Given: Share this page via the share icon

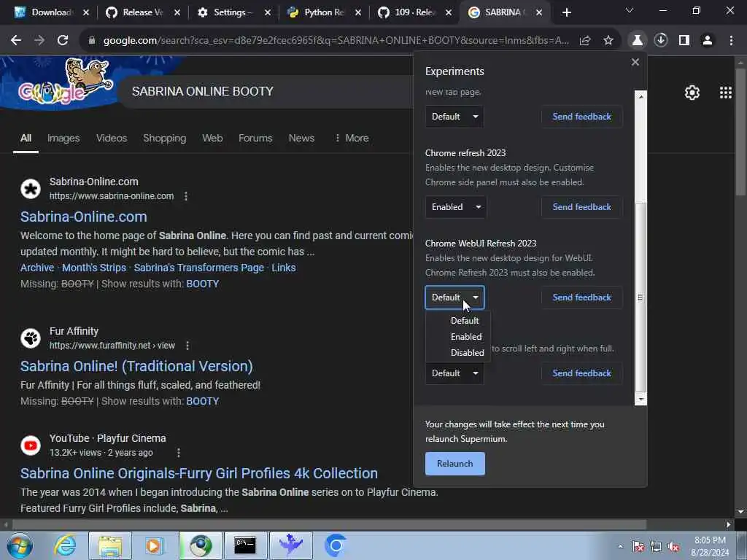Looking at the screenshot, I should [585, 41].
